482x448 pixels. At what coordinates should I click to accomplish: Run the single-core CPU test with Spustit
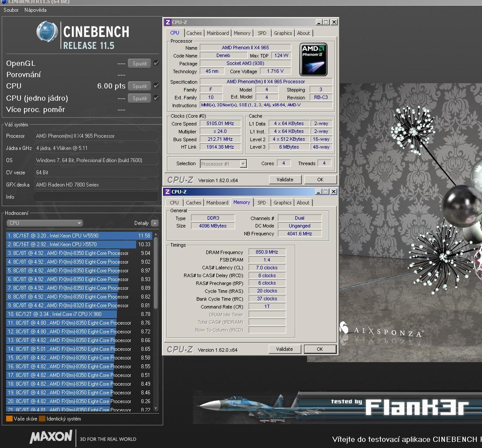140,98
